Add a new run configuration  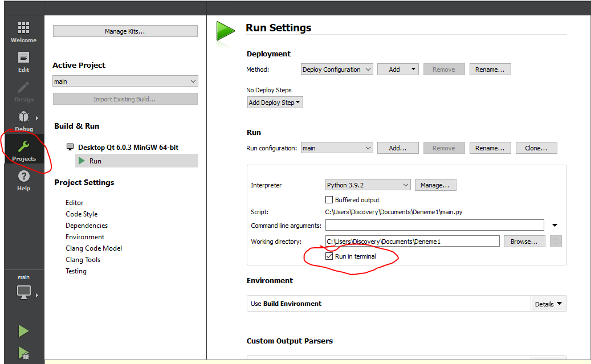click(x=398, y=148)
